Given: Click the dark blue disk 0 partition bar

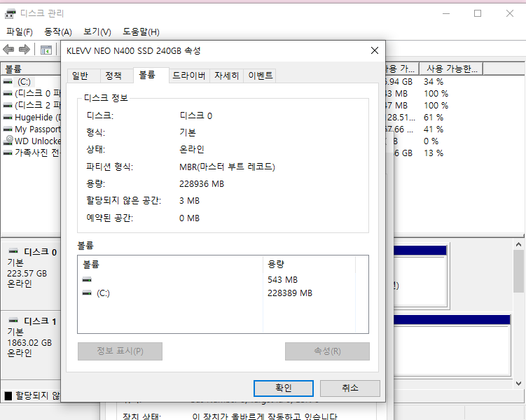Looking at the screenshot, I should (420, 251).
